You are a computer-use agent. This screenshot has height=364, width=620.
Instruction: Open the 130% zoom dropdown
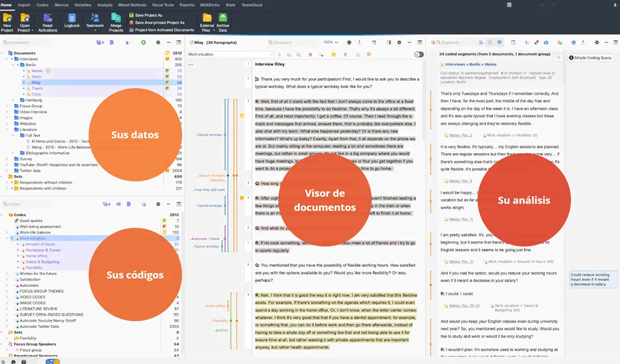pyautogui.click(x=331, y=42)
